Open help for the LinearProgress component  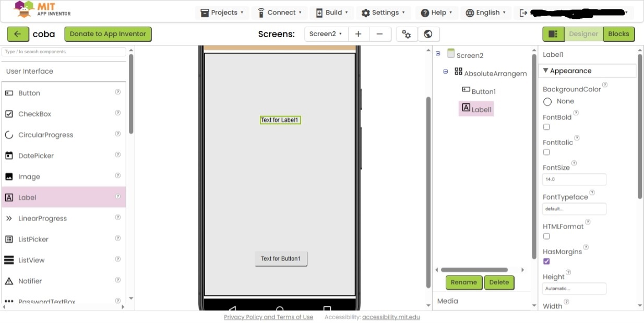pos(118,217)
